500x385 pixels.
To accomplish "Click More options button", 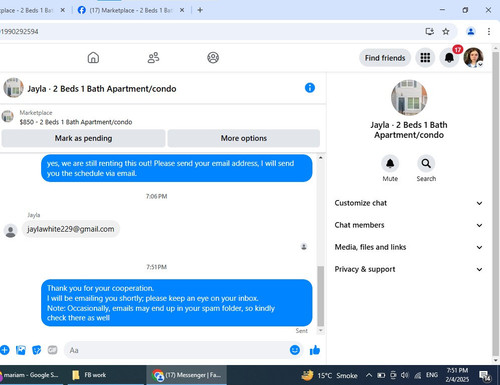I will coord(244,138).
